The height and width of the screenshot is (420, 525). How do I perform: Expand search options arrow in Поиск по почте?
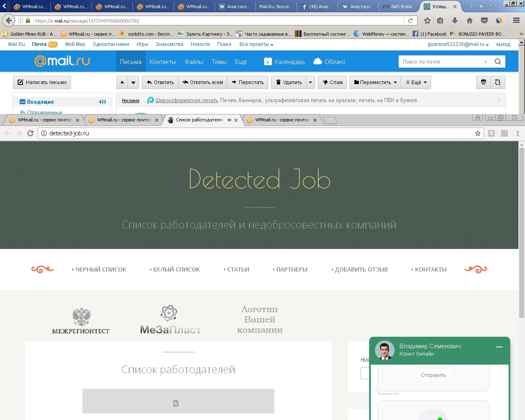click(x=486, y=62)
